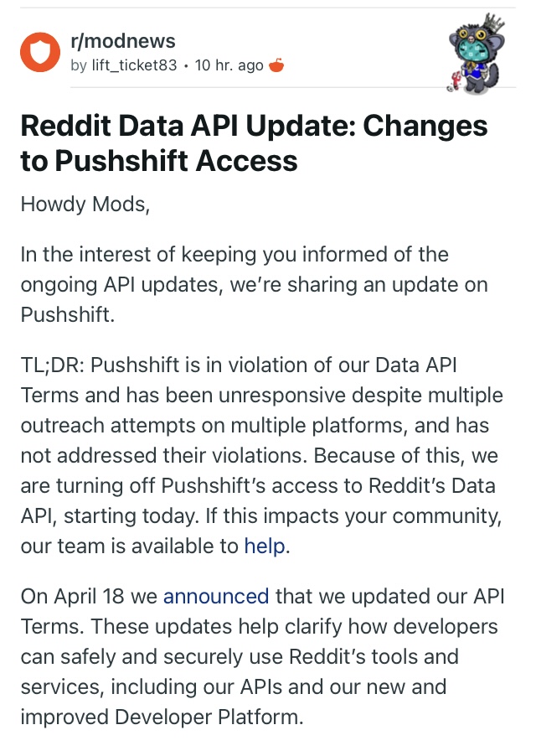Click the '10 hr. ago' timestamp
The width and height of the screenshot is (536, 756).
(229, 65)
